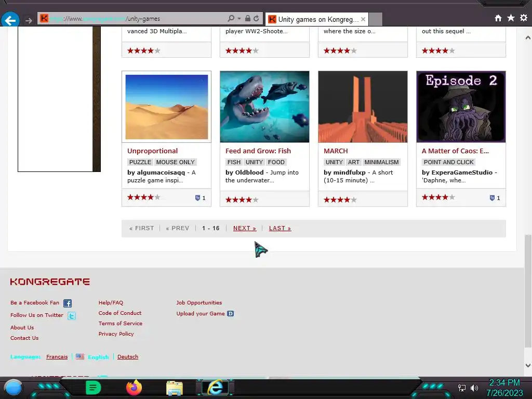
Task: Switch to the Unity games on Kongregate tab
Action: (318, 19)
